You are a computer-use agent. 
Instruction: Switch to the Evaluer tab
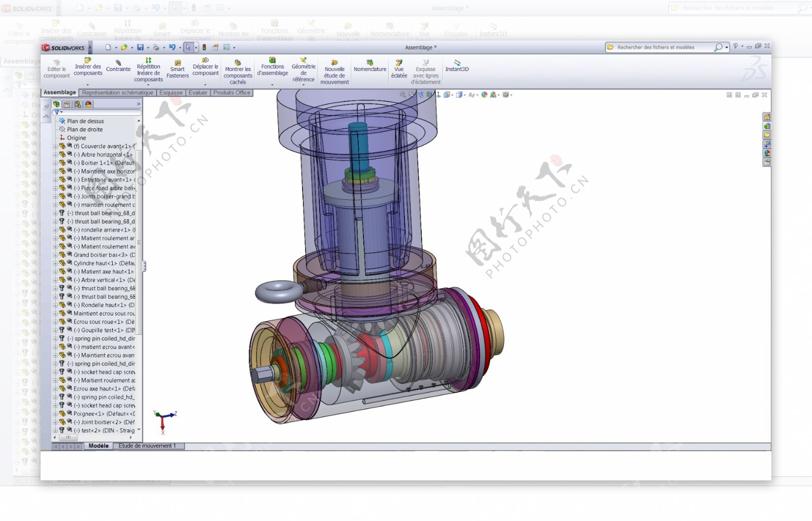(198, 93)
